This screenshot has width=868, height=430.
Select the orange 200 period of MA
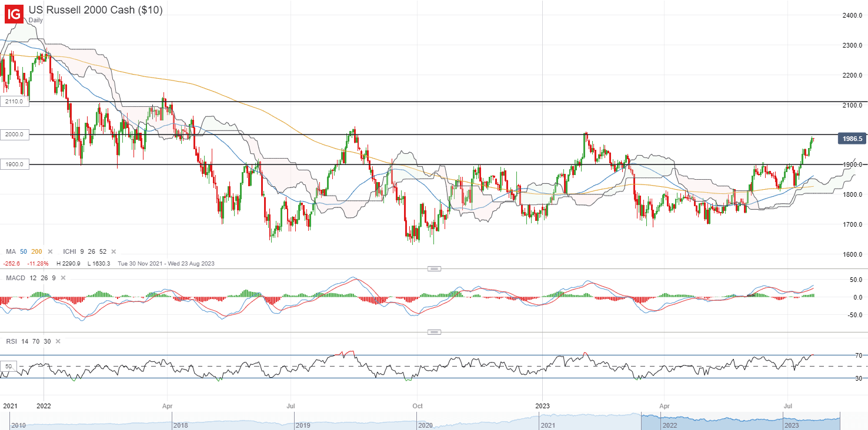(x=36, y=251)
